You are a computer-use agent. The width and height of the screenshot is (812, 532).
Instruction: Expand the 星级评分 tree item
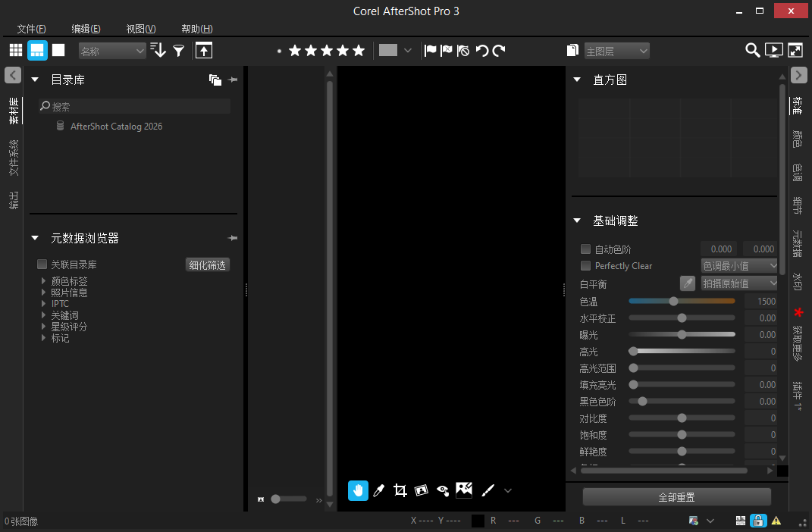click(x=43, y=327)
